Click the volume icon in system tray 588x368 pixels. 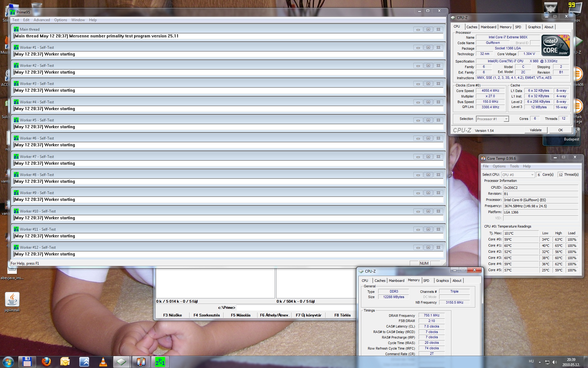click(555, 362)
